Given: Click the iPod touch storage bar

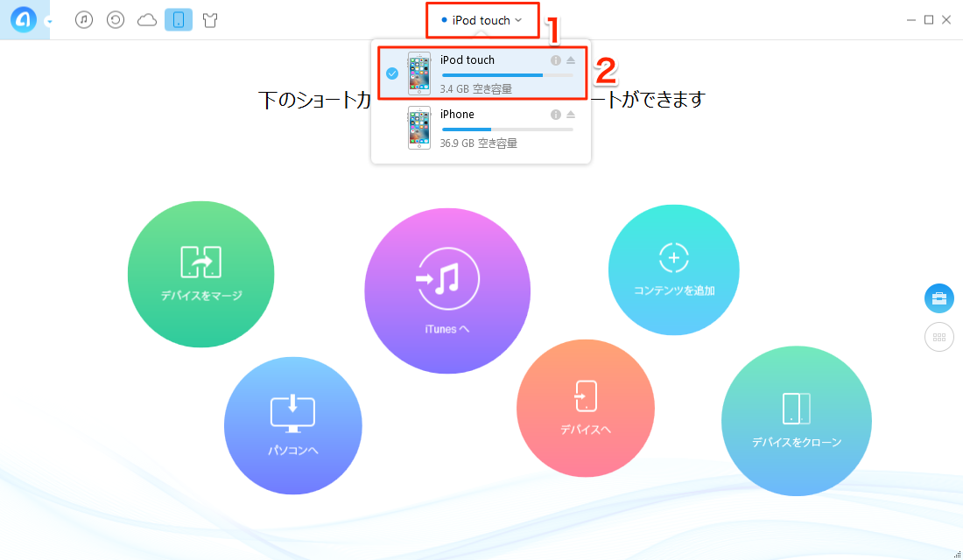Looking at the screenshot, I should click(x=507, y=75).
